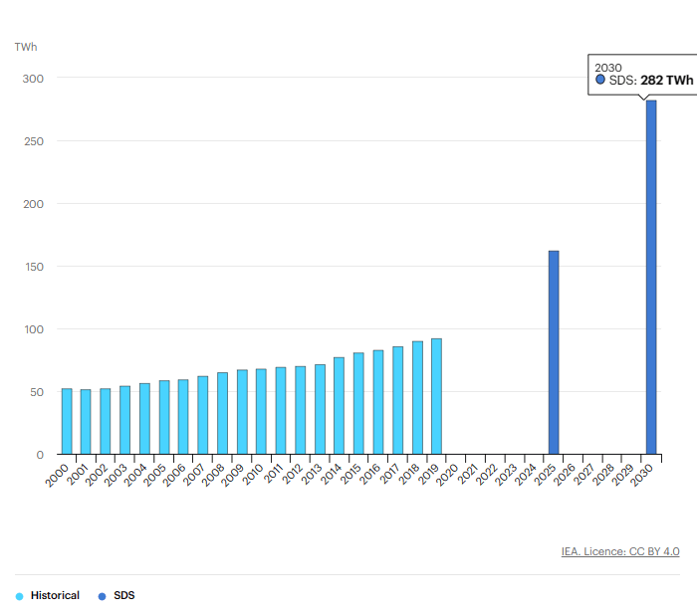
Task: Select the 2010 historical bar
Action: click(261, 411)
